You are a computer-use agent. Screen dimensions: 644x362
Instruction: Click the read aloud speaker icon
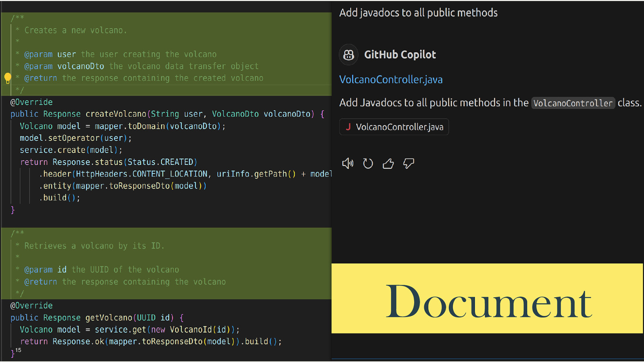point(348,163)
